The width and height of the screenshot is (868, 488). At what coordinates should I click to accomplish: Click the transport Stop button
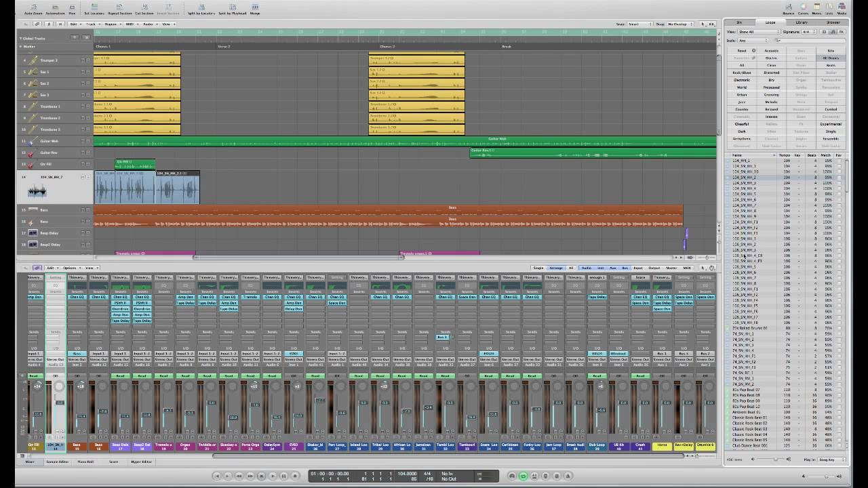click(x=261, y=476)
